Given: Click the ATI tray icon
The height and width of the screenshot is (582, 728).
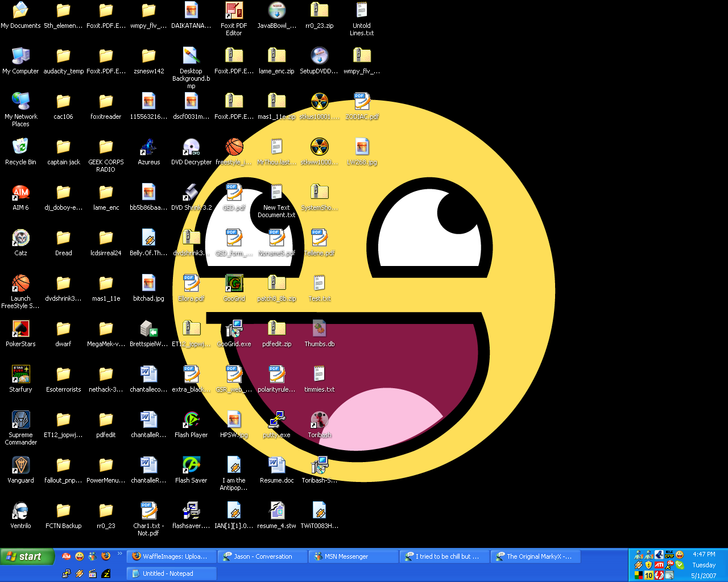Looking at the screenshot, I should 659,565.
